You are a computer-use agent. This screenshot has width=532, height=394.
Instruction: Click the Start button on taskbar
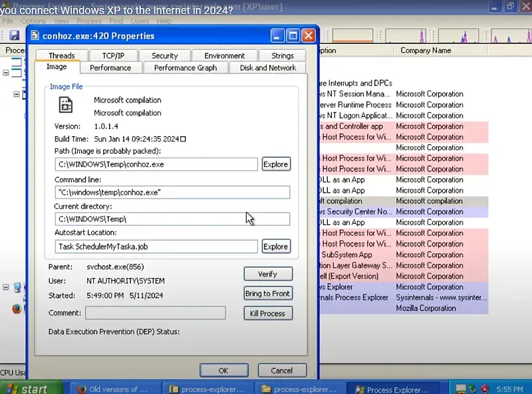[28, 389]
